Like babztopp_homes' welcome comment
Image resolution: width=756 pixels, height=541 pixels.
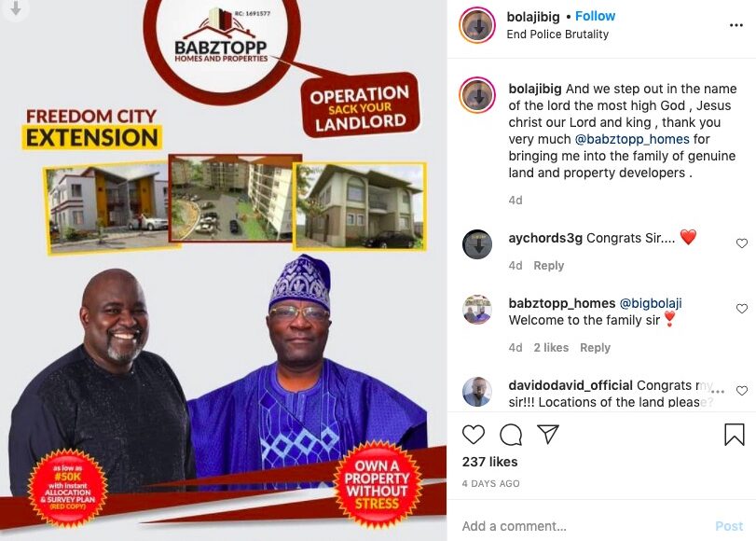[x=741, y=309]
